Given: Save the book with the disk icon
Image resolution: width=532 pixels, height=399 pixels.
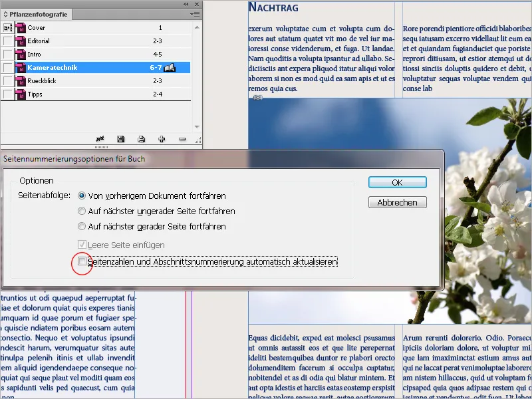Looking at the screenshot, I should 121,139.
